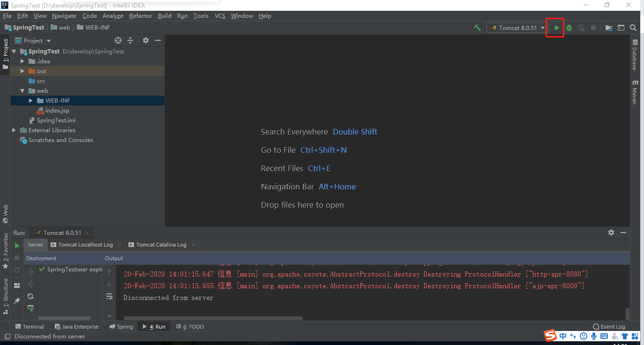Run Tomcat 8.0.51 with the toolbar play button

pyautogui.click(x=556, y=28)
